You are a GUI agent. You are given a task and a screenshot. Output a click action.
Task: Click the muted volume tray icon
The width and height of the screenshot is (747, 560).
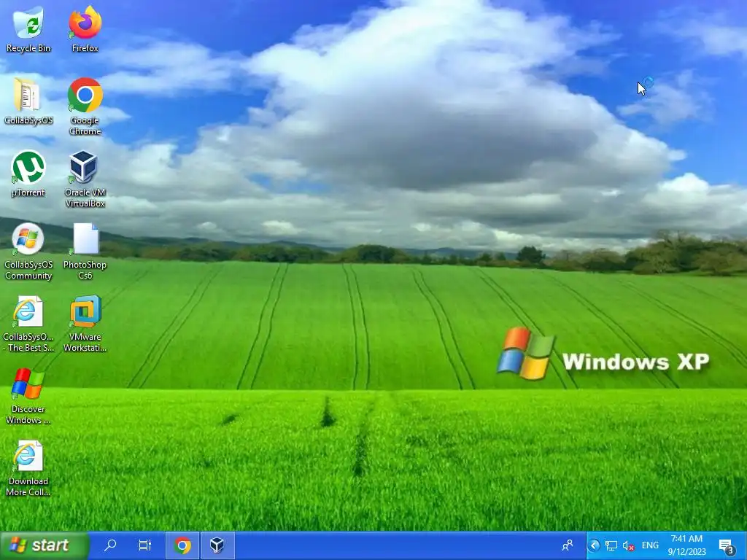coord(628,545)
